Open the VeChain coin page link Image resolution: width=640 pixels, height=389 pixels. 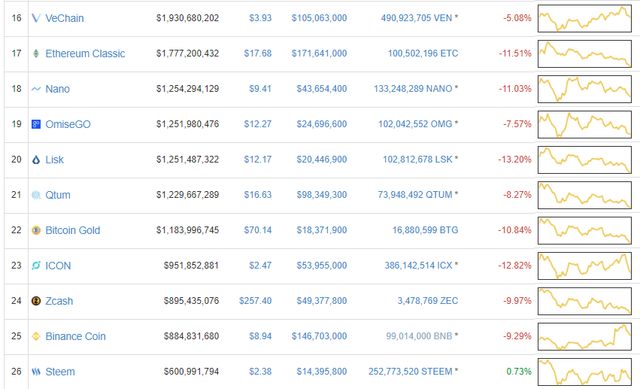(64, 18)
